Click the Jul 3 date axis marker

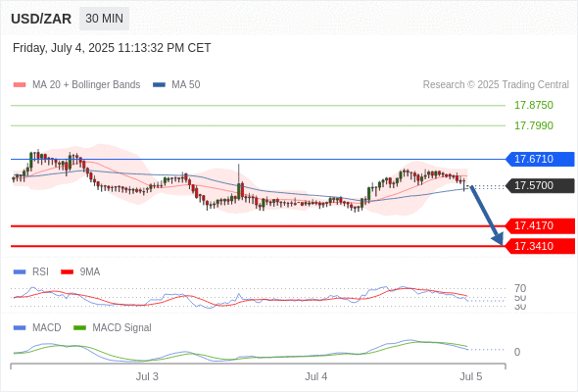point(147,376)
